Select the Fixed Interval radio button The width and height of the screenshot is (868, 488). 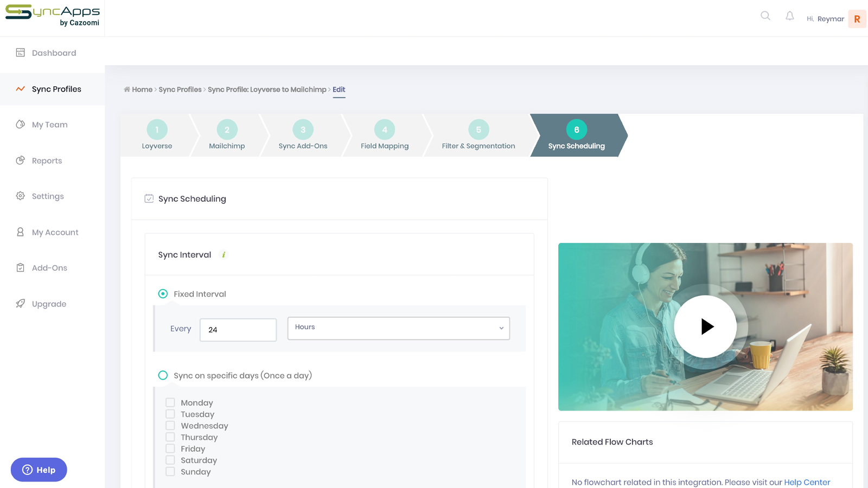[163, 294]
